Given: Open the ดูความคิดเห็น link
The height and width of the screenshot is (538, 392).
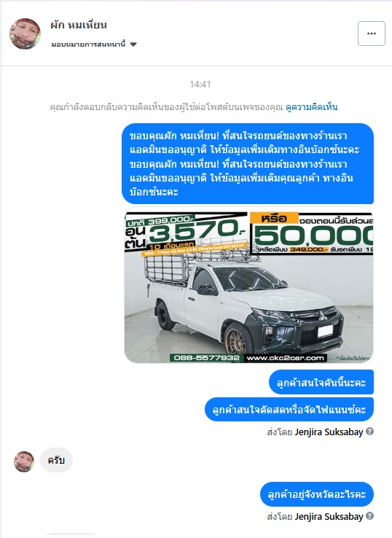Looking at the screenshot, I should coord(311,107).
